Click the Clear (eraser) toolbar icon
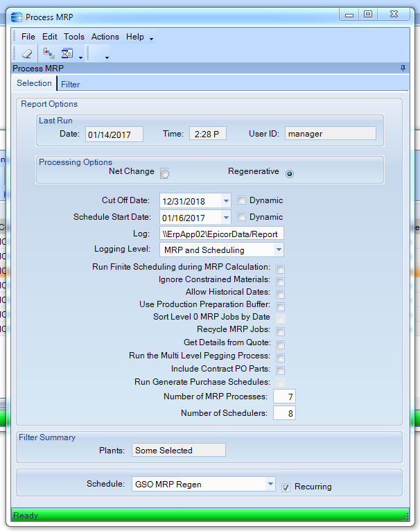This screenshot has height=531, width=420. (x=27, y=53)
